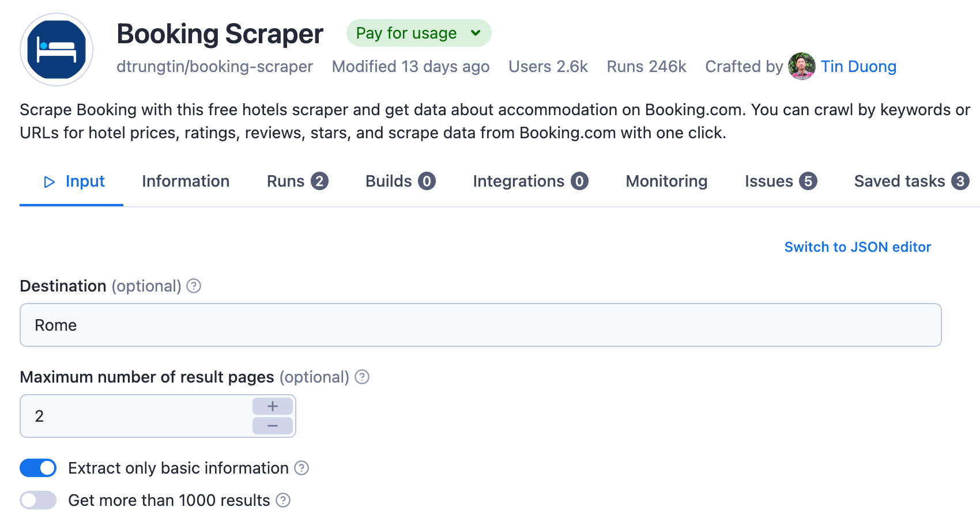Click the dtrungtin/booking-scraper path text
The width and height of the screenshot is (980, 522).
[x=214, y=66]
